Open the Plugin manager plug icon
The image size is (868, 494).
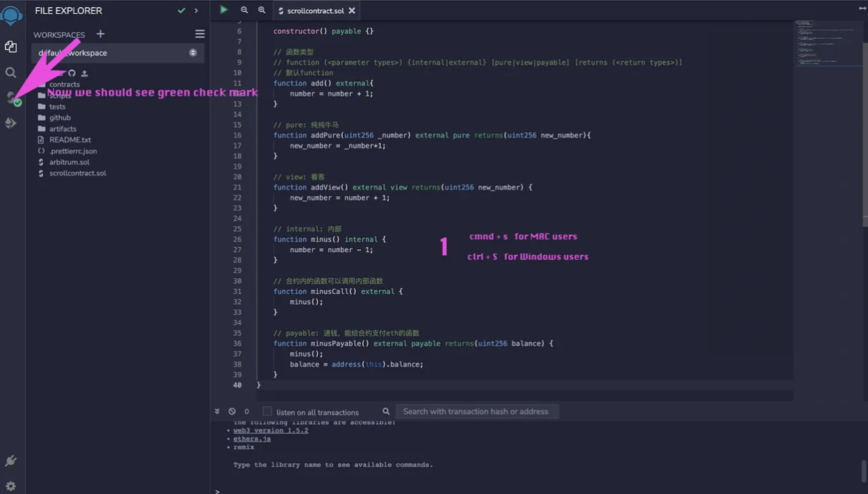(10, 461)
